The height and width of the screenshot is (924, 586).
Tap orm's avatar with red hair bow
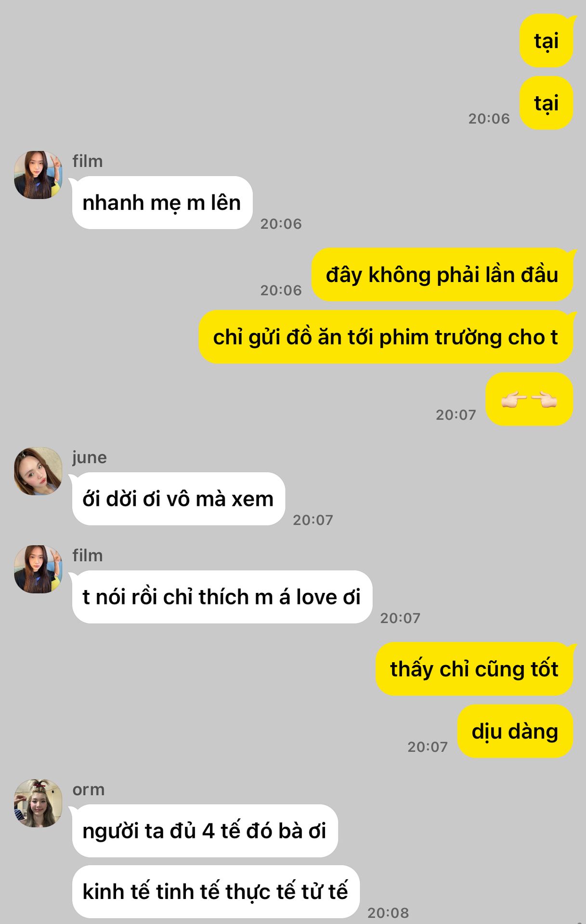click(38, 803)
